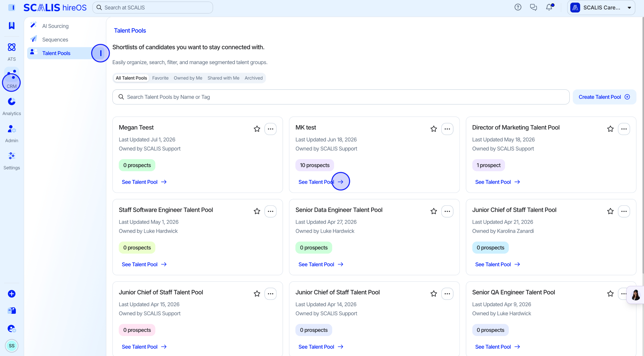This screenshot has height=356, width=644.
Task: Click the Senior QA Engineer Talent Pool title
Action: (513, 292)
